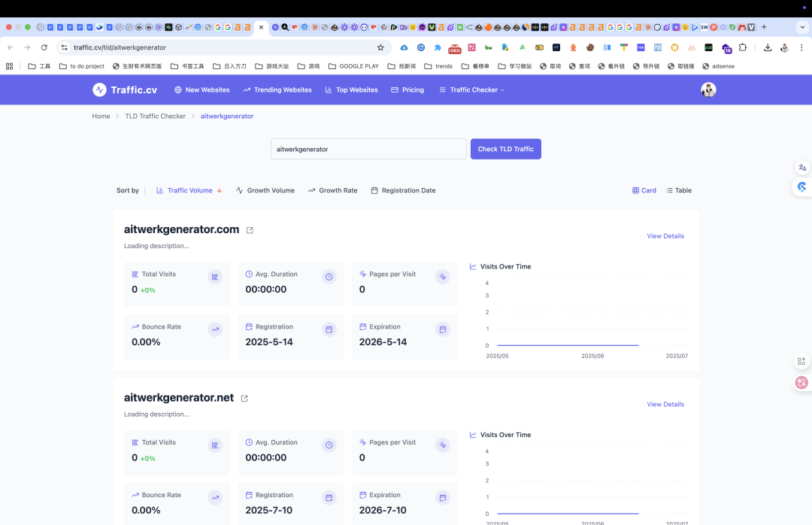The image size is (812, 525).
Task: Open the 生财有术网页版 bookmark
Action: pos(138,66)
